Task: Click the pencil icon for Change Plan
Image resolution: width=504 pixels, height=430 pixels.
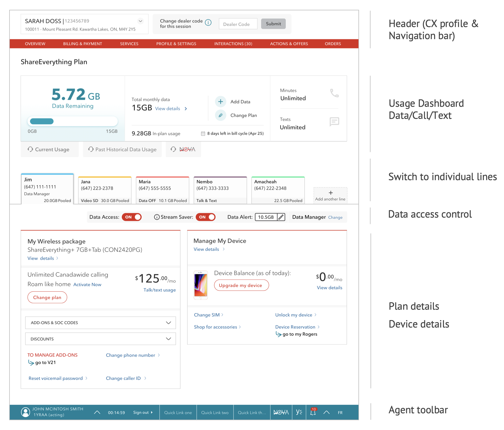Action: pyautogui.click(x=220, y=115)
